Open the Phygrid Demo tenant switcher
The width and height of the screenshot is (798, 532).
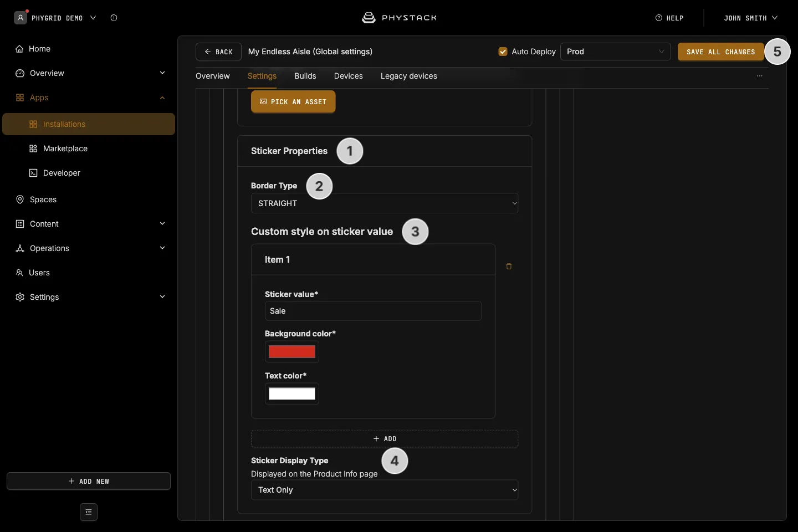55,18
